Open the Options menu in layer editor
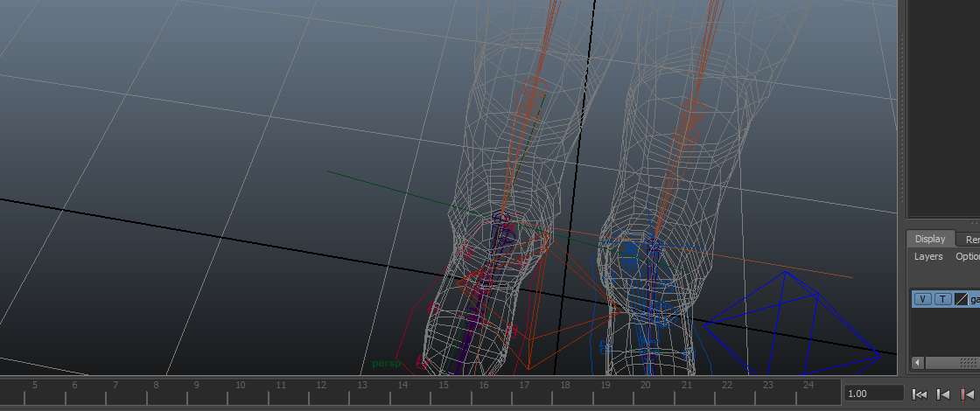This screenshot has height=411, width=980. click(968, 257)
